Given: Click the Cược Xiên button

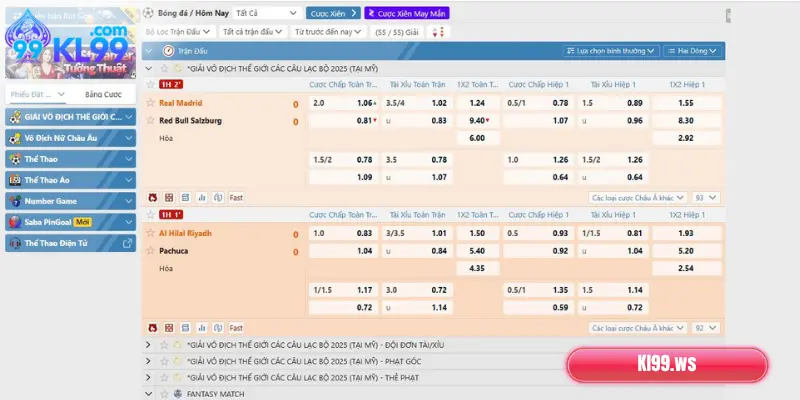Looking at the screenshot, I should coord(334,13).
